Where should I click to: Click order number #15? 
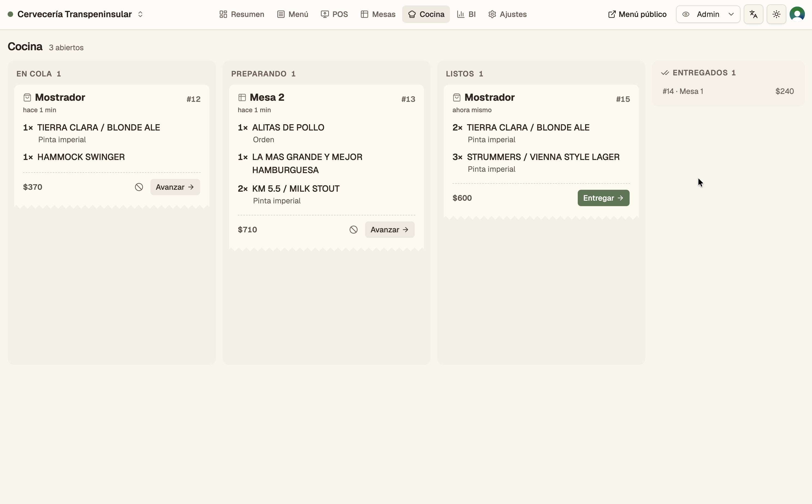(623, 99)
